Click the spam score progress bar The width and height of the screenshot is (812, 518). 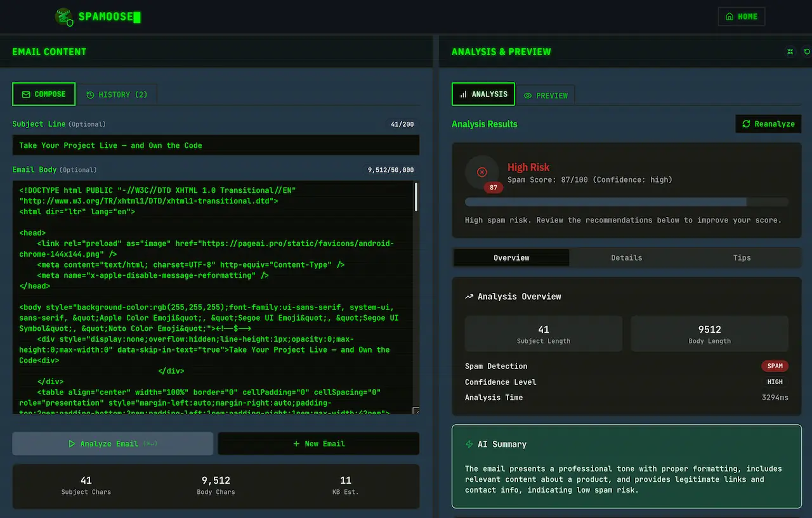(x=626, y=202)
